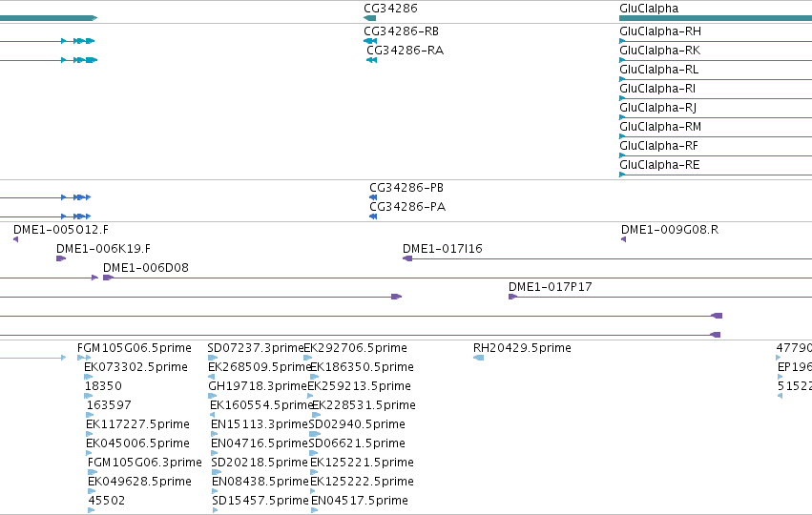Screen dimensions: 812x515
Task: Click the DME1-006D08 feature label
Action: [146, 268]
